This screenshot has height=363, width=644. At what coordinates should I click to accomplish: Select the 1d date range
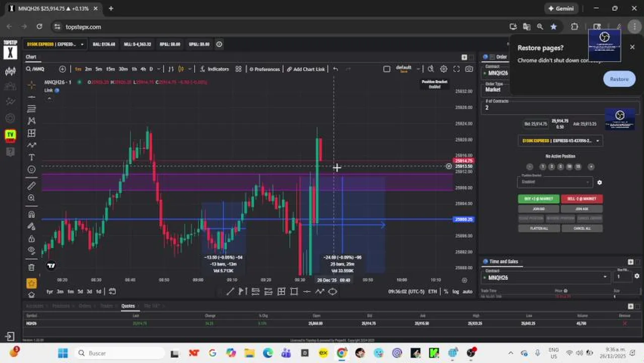click(98, 291)
